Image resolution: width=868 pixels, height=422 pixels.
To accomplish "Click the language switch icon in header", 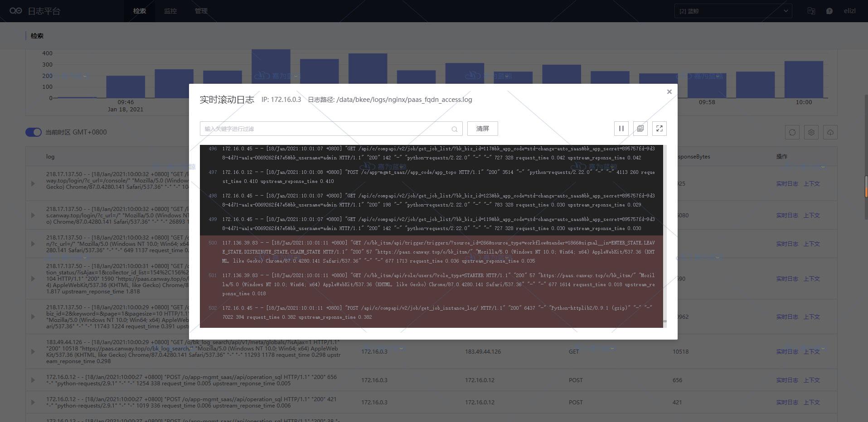I will click(x=811, y=11).
